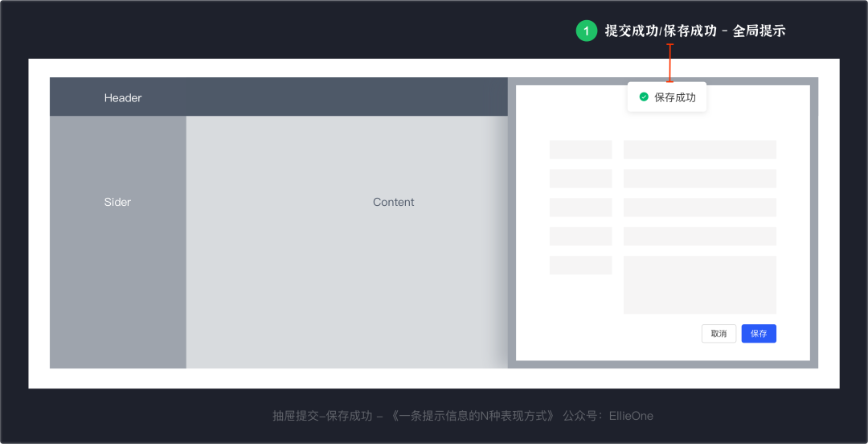Click the fifth form label beside textarea
Screen dimensions: 868x444
(x=580, y=265)
